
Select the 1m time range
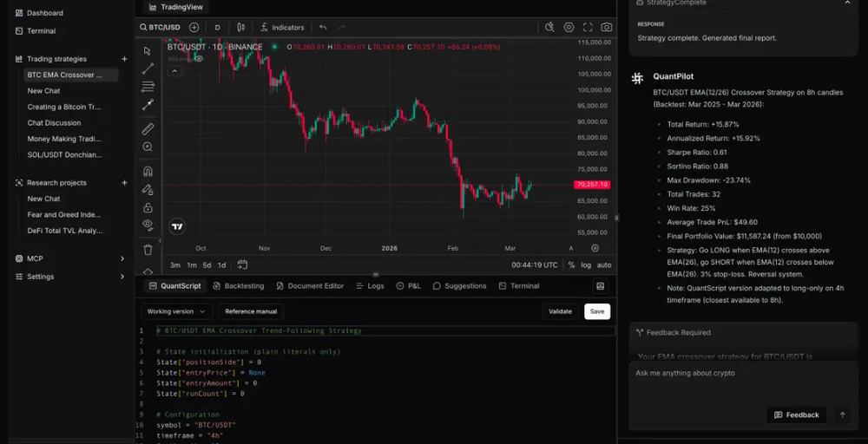pyautogui.click(x=191, y=264)
